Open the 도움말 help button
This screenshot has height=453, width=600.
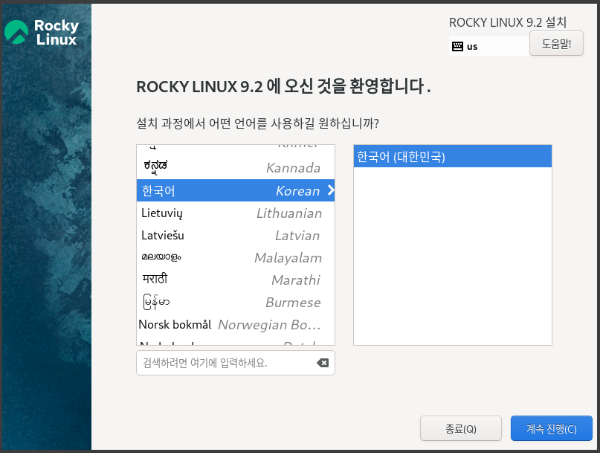click(556, 43)
